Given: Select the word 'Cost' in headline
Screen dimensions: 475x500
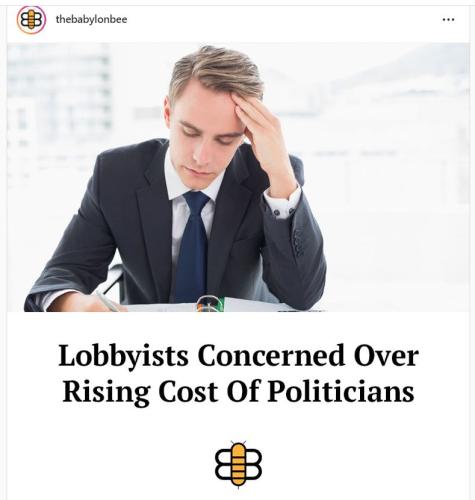Looking at the screenshot, I should point(188,391).
